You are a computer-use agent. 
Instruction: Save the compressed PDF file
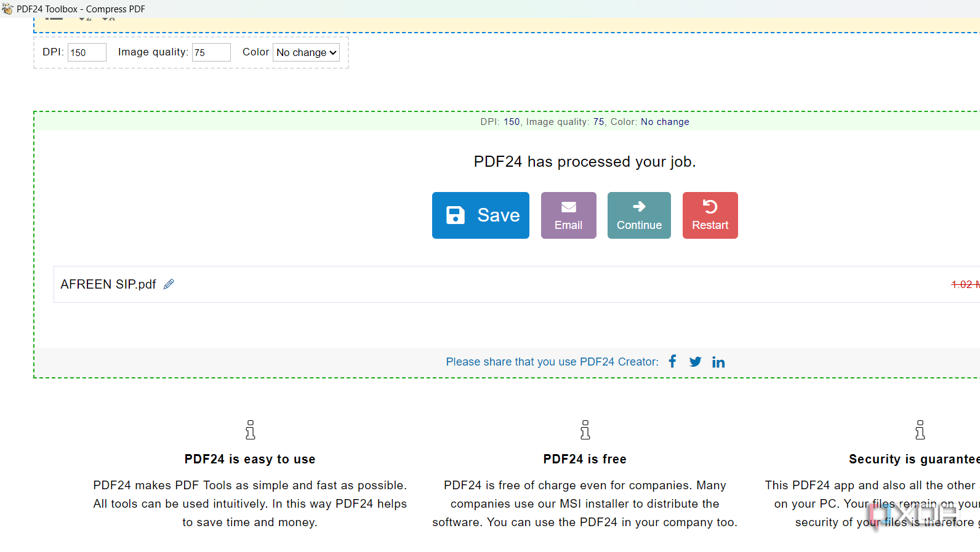point(481,215)
